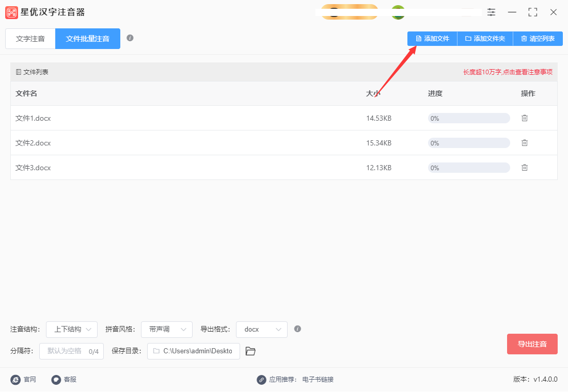
Task: Open folder browse icon next to save path
Action: click(250, 351)
